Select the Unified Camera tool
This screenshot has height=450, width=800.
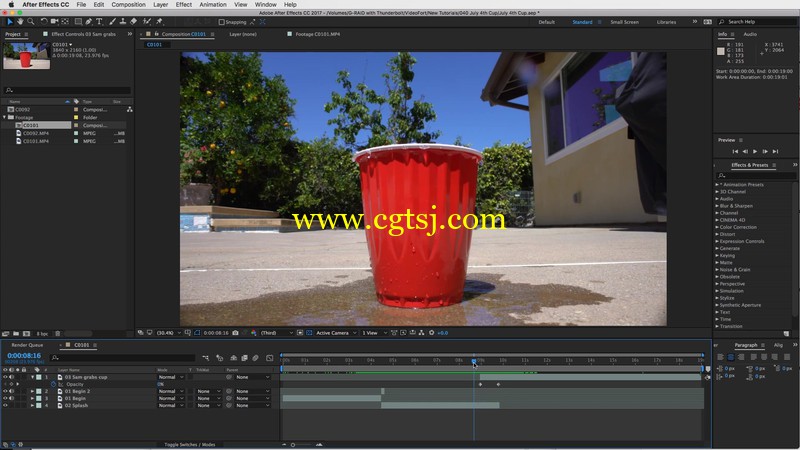pyautogui.click(x=54, y=21)
